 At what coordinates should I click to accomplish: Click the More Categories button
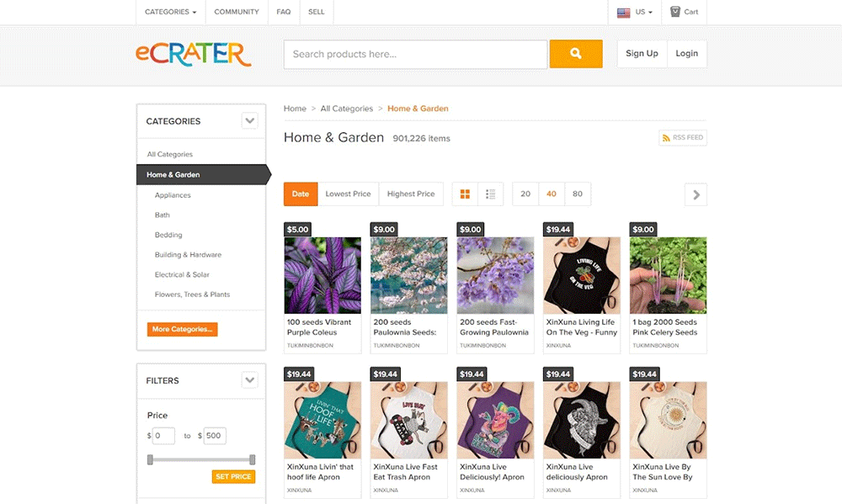pos(182,329)
